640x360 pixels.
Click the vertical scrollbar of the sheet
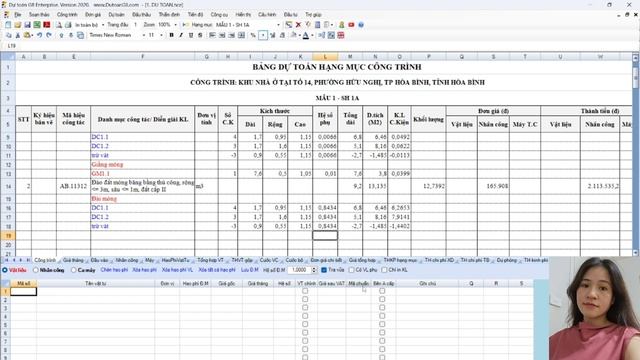(x=636, y=155)
